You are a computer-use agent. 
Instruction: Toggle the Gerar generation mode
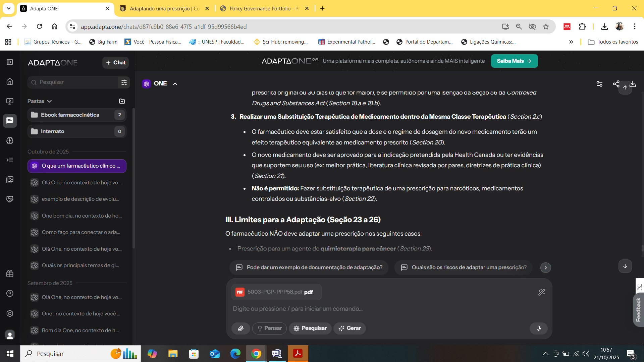[350, 328]
